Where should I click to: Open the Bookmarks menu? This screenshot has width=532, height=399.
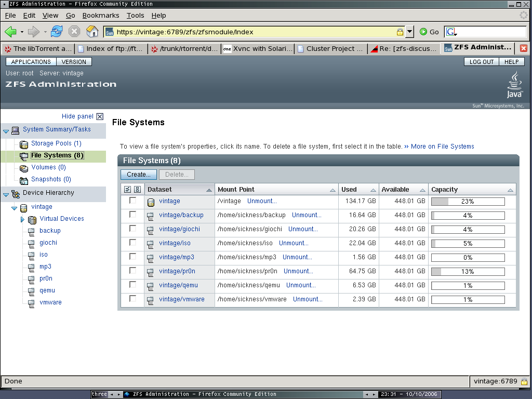[100, 16]
